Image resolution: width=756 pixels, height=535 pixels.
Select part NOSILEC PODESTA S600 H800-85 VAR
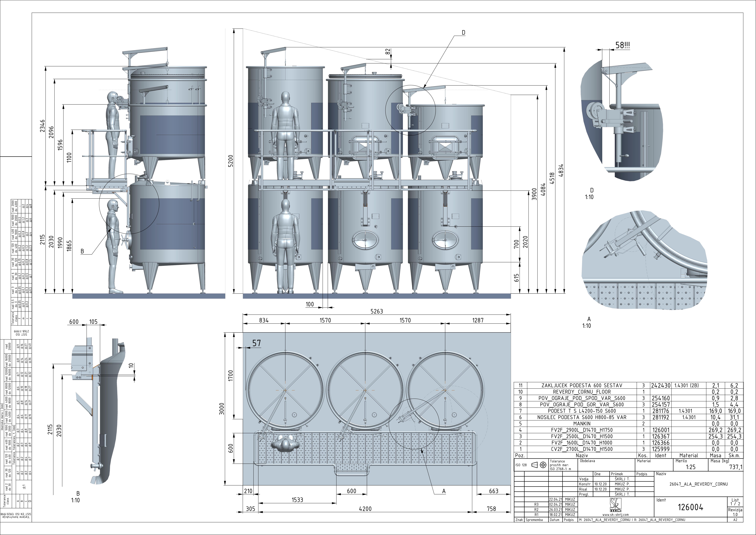tap(582, 417)
